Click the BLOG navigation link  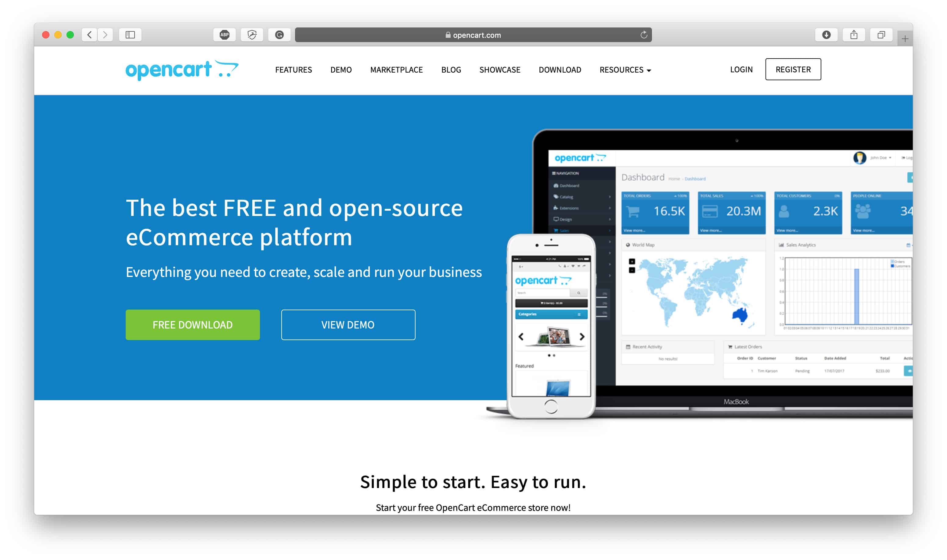click(x=451, y=69)
